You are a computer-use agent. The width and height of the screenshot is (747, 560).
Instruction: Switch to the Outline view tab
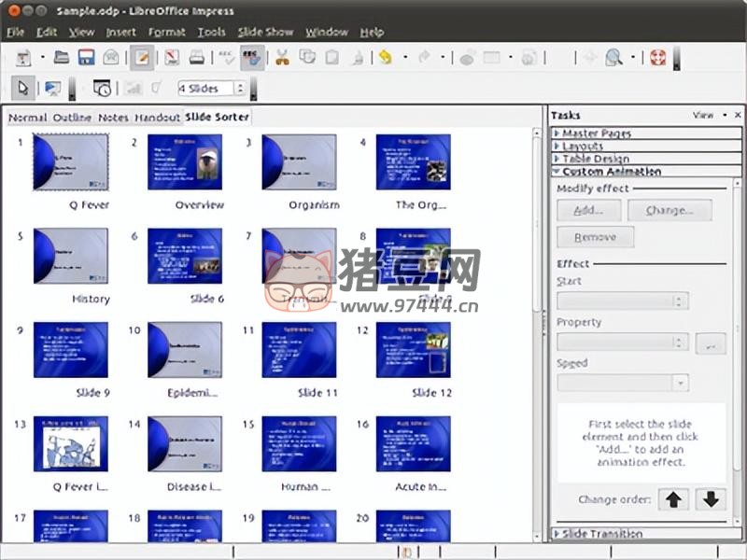coord(72,118)
